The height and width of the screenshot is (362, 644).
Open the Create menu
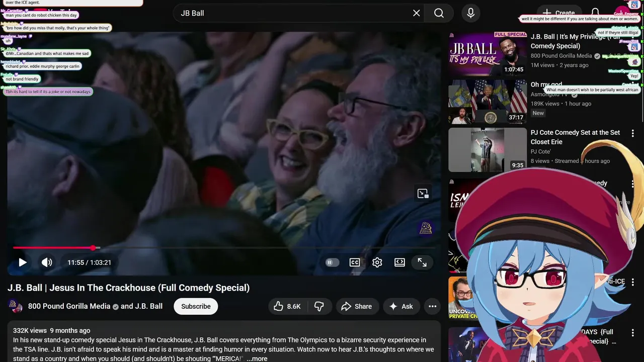pyautogui.click(x=559, y=13)
